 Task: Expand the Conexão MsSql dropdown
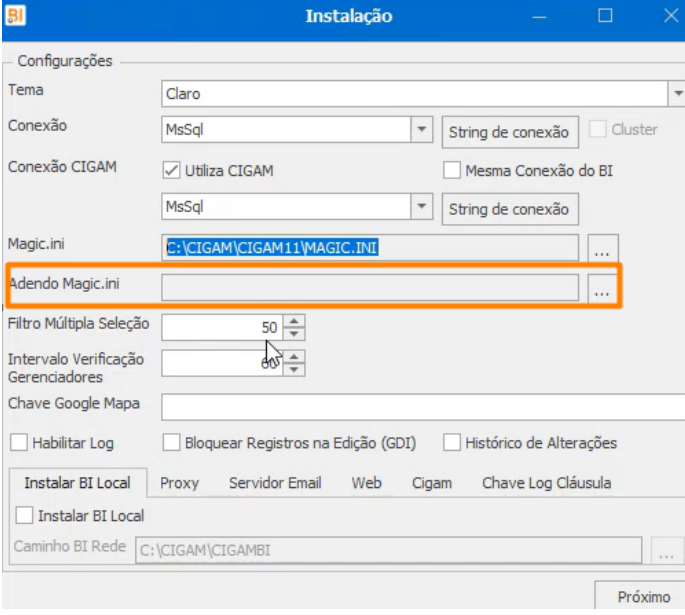pos(422,129)
